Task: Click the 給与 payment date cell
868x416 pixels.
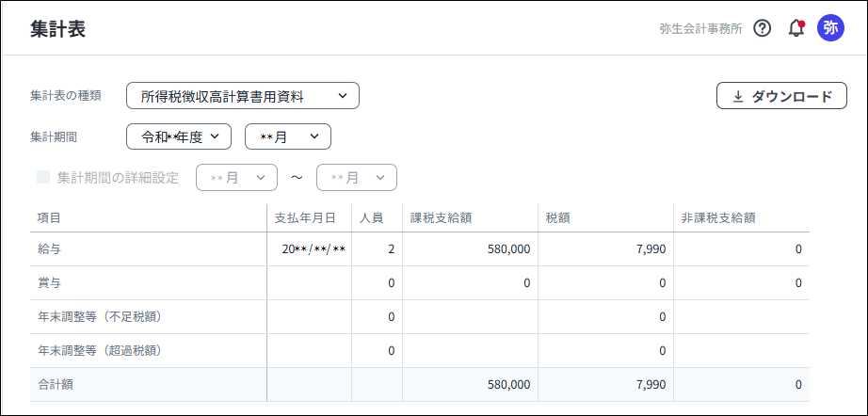Action: [313, 249]
